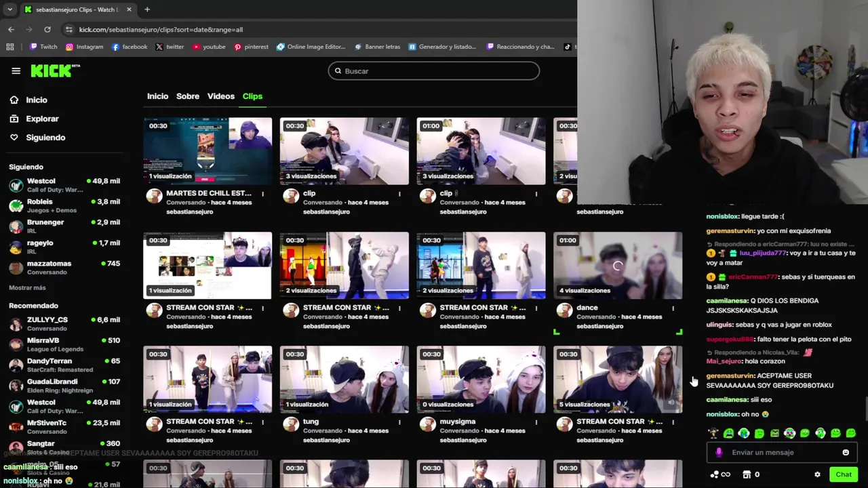Select the Clips tab
The image size is (868, 488).
[x=252, y=96]
